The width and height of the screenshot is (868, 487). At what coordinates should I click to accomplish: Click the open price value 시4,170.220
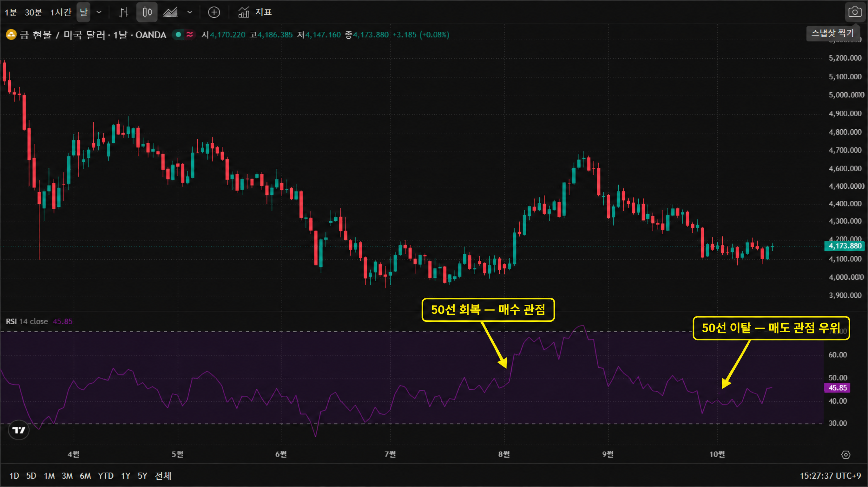click(223, 35)
